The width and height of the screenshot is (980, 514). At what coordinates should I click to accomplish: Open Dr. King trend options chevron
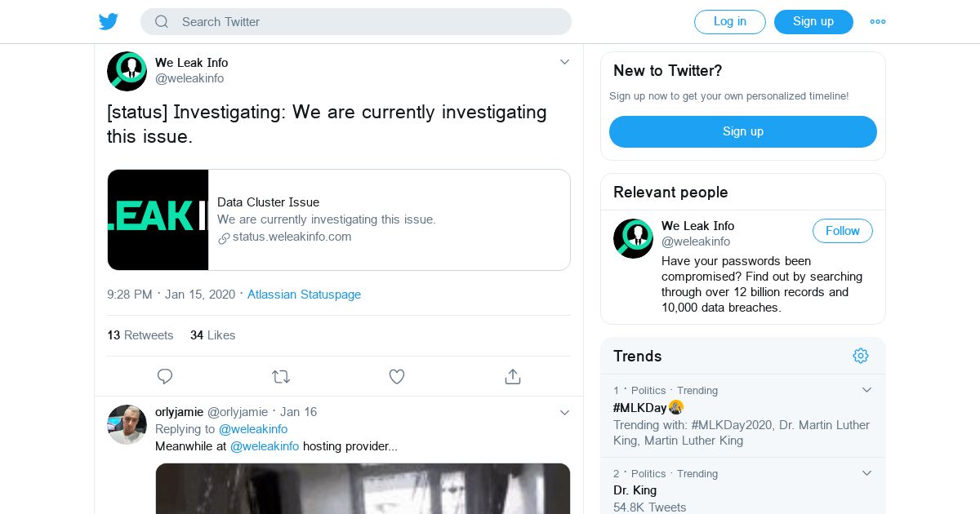tap(867, 473)
